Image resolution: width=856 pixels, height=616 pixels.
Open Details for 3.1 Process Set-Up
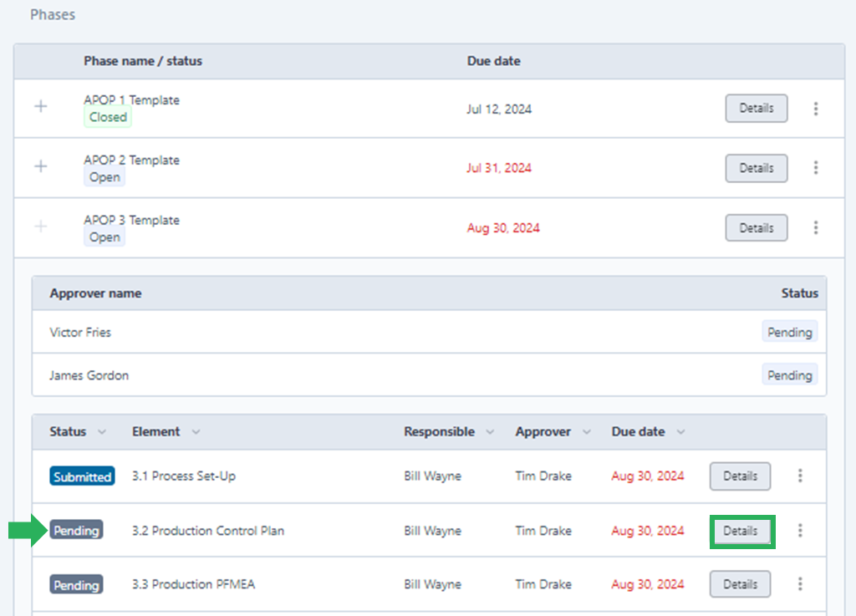point(741,476)
